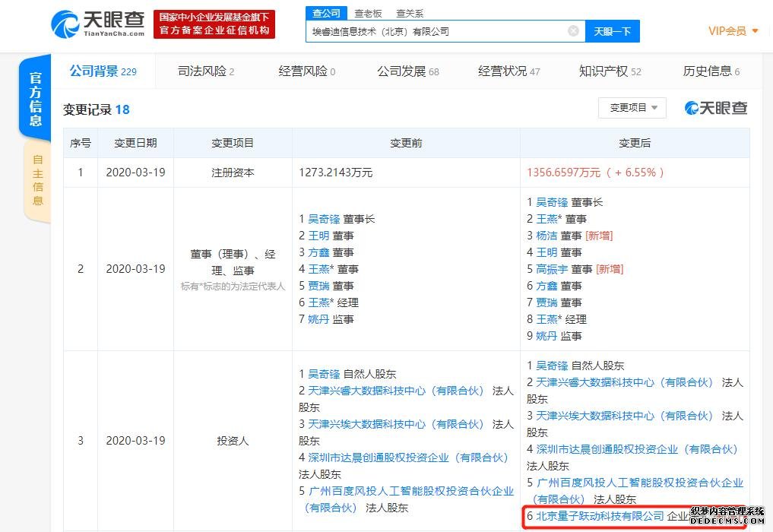Switch to 官方信息 side tab
This screenshot has height=532, width=773.
[x=36, y=98]
